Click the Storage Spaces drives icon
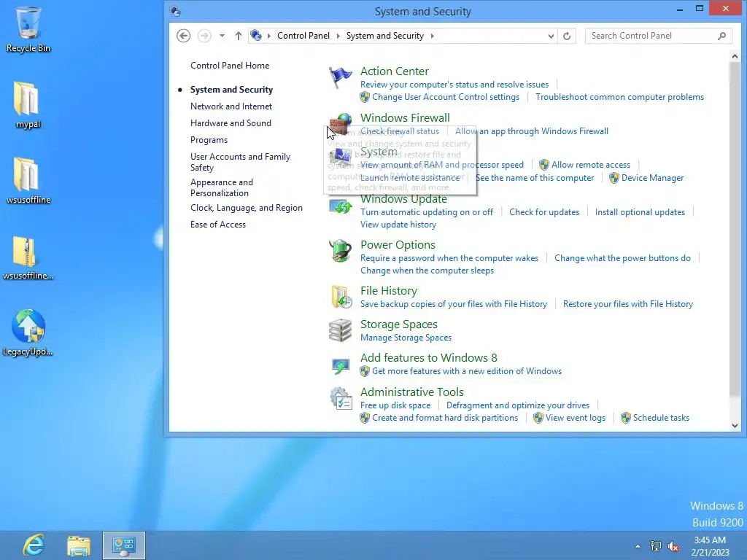The width and height of the screenshot is (747, 560). pyautogui.click(x=340, y=330)
